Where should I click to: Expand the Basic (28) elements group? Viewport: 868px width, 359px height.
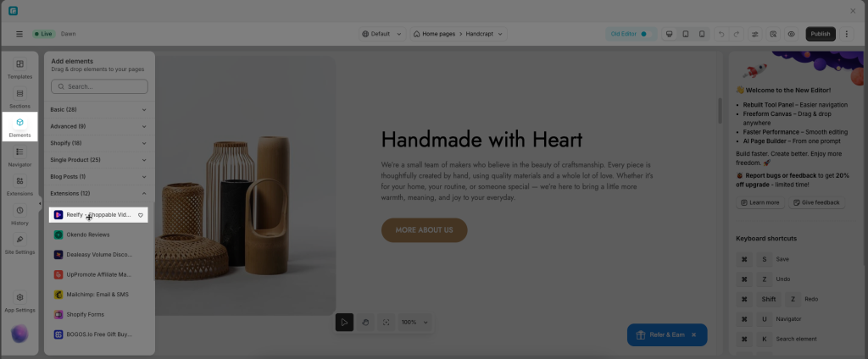tap(98, 109)
